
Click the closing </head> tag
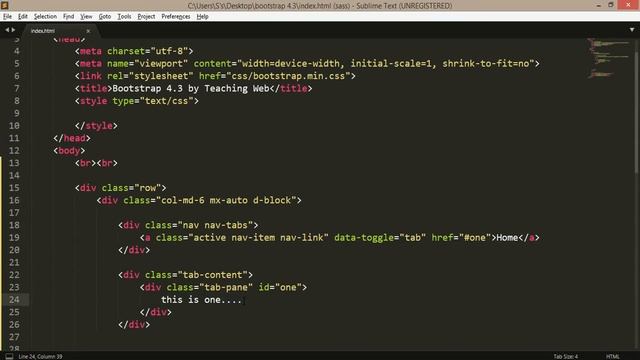click(72, 138)
